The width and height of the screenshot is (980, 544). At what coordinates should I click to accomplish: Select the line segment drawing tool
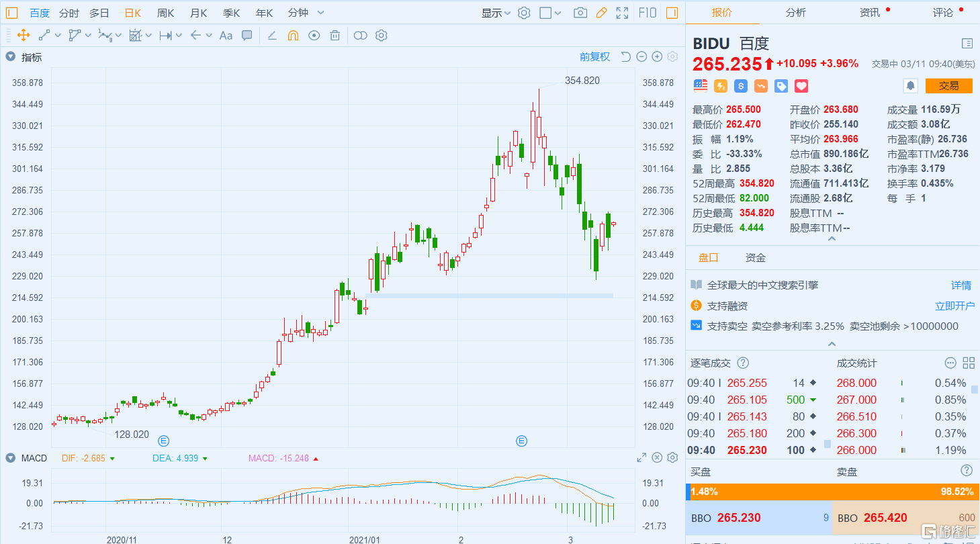tap(44, 36)
